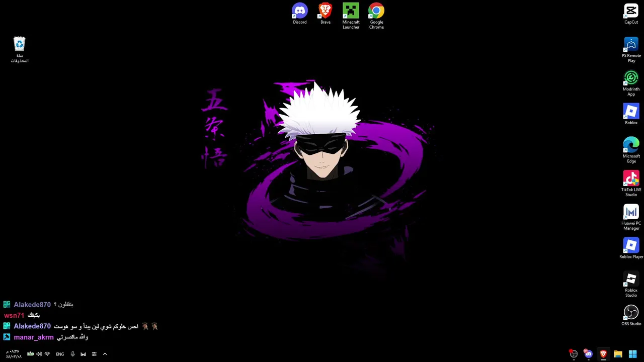Click Alakede870 on the topmost chat message

tap(32, 305)
